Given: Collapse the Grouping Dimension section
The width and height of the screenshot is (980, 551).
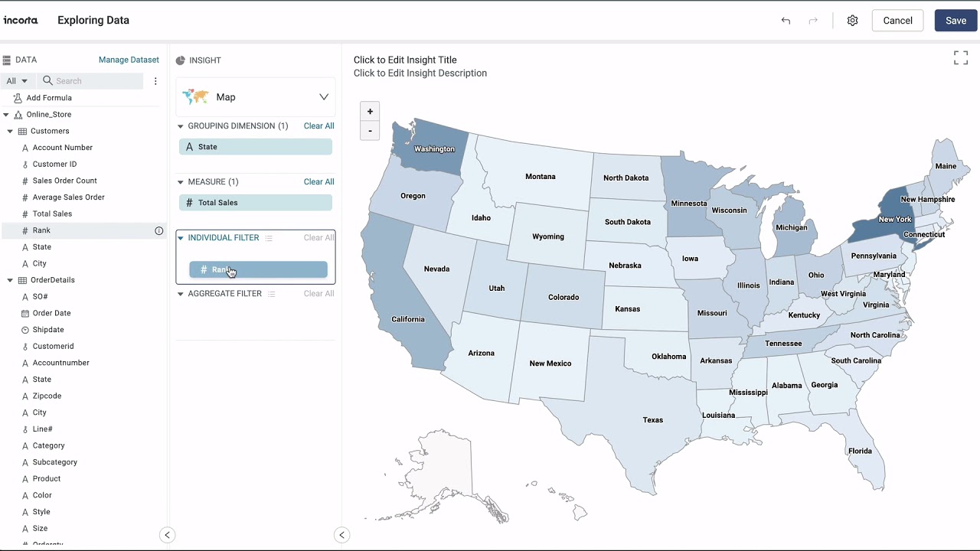Looking at the screenshot, I should click(x=181, y=126).
